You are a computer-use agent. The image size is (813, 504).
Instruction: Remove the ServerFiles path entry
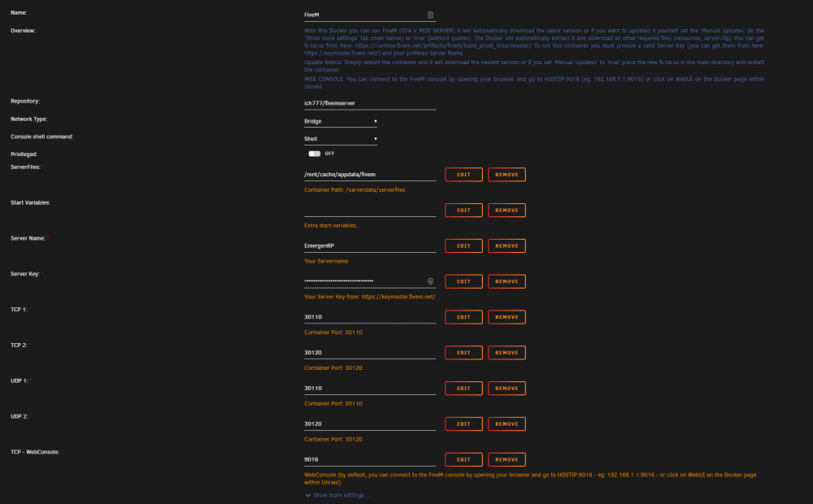506,175
